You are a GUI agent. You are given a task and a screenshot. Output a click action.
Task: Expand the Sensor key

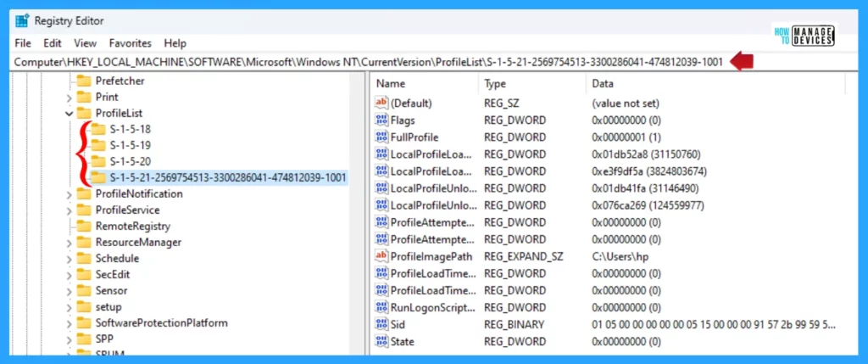point(70,291)
